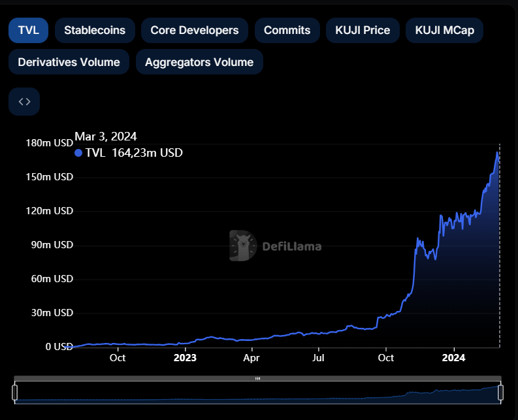The image size is (518, 420).
Task: Enable the Derivatives Volume metric
Action: point(69,62)
